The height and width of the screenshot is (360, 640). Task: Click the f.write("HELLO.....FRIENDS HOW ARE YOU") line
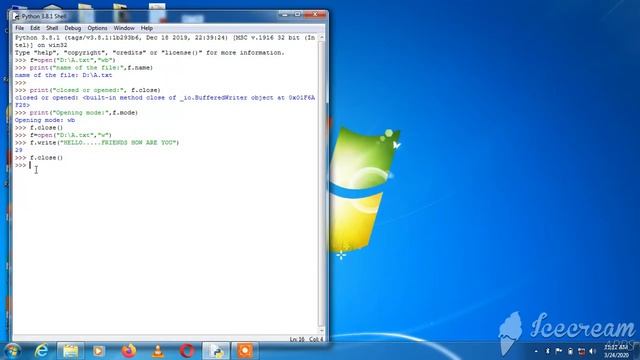point(97,142)
